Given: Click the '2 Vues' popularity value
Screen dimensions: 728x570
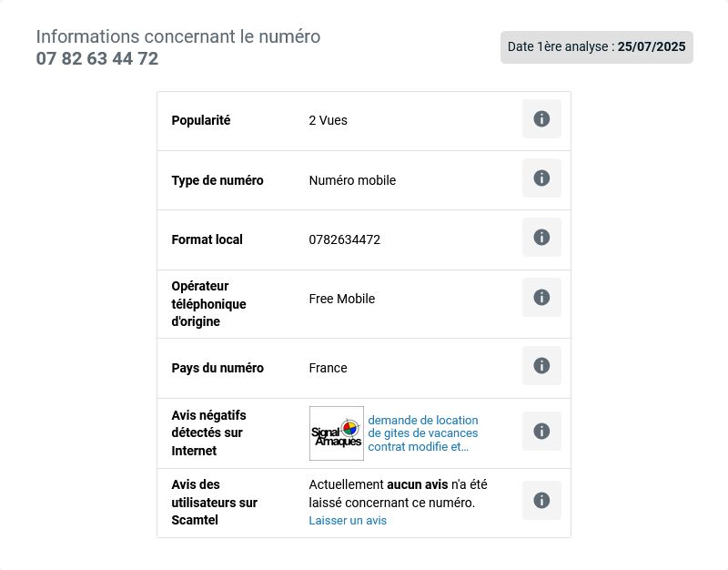Looking at the screenshot, I should point(328,120).
